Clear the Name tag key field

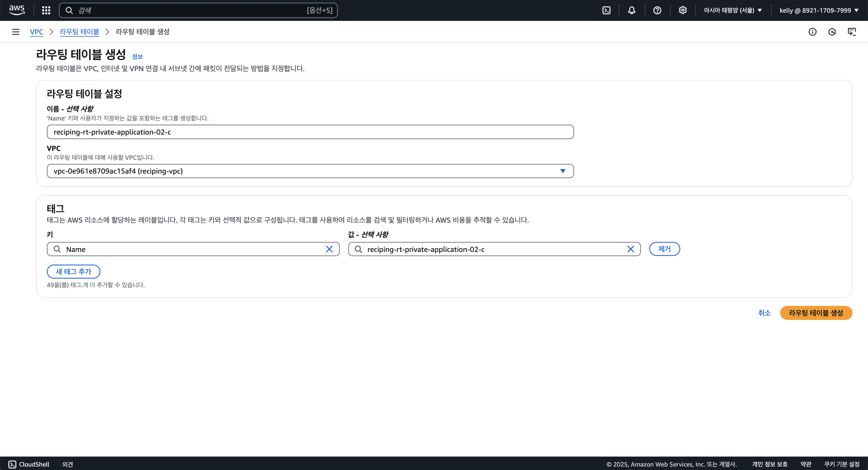tap(329, 249)
